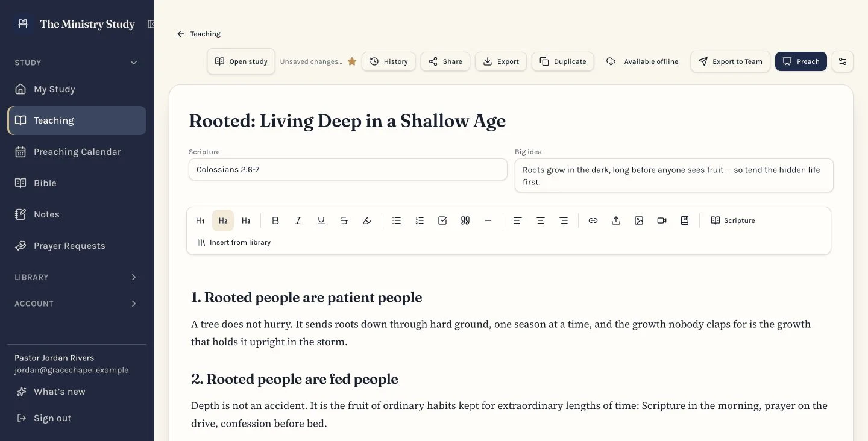Apply Heading 3 formatting

point(246,220)
